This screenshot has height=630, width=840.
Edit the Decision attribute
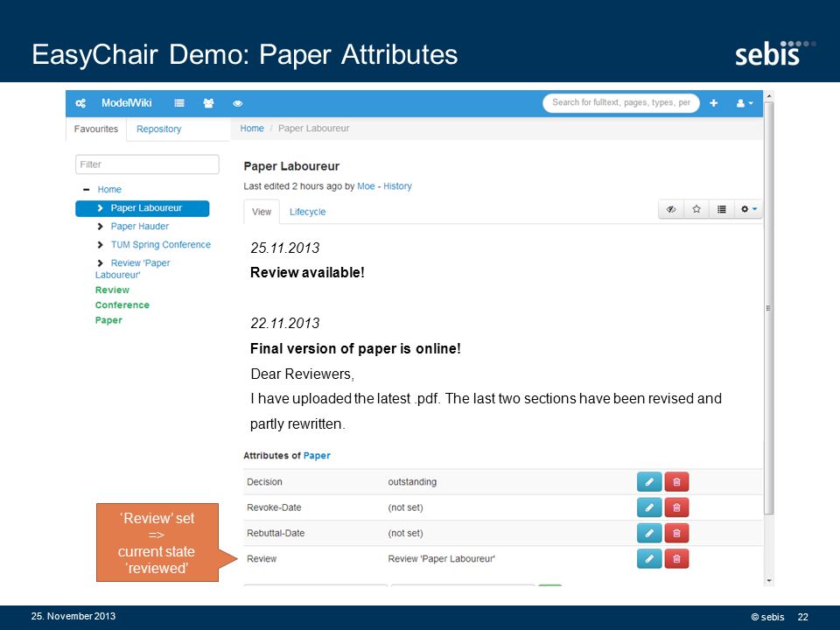649,481
